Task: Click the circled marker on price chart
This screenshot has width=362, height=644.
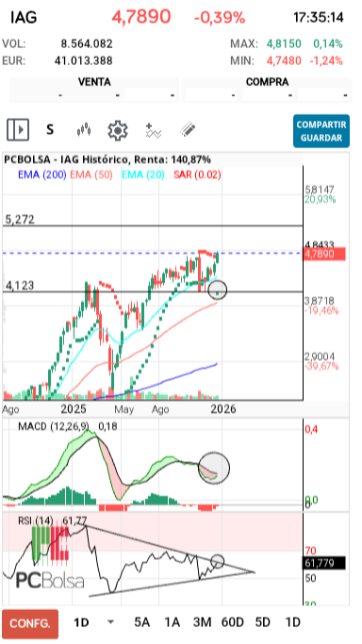Action: (x=218, y=289)
